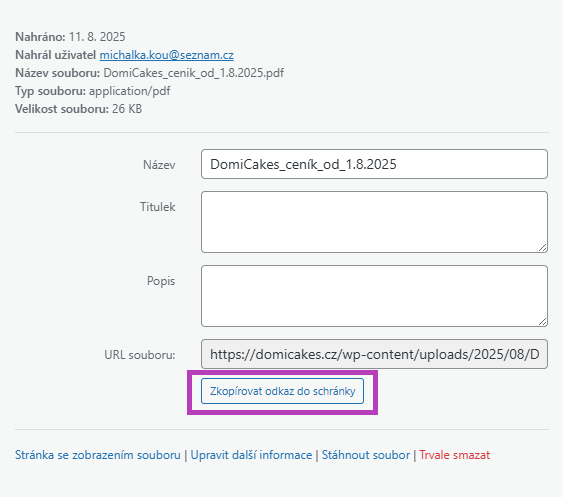Focus the empty Titulek text area
The image size is (563, 497).
(x=374, y=222)
